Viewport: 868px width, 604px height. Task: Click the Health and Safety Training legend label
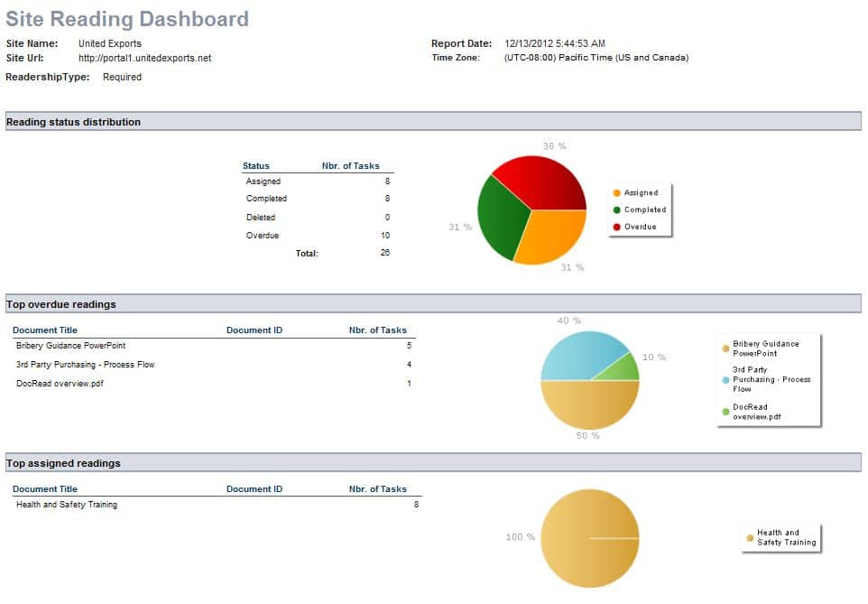click(787, 537)
